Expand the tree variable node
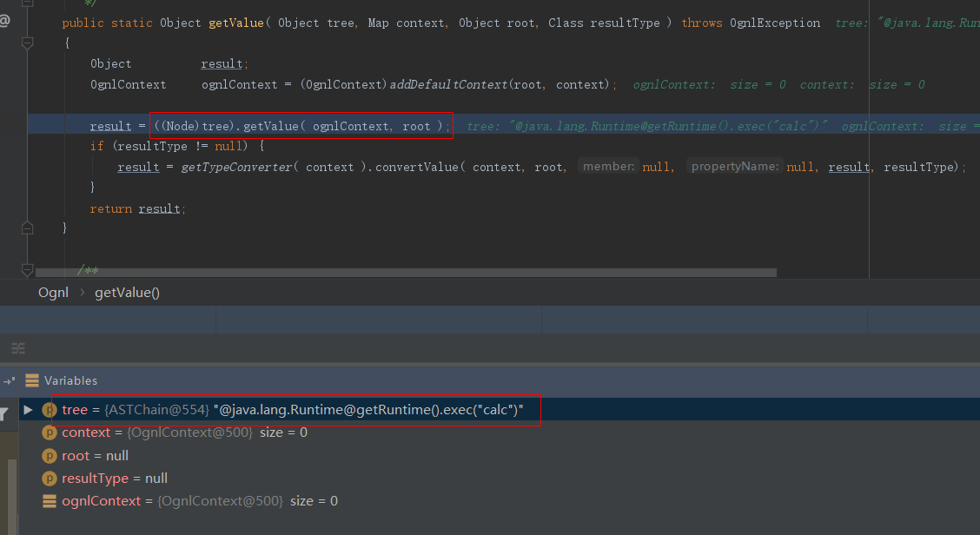The height and width of the screenshot is (535, 980). pyautogui.click(x=28, y=410)
